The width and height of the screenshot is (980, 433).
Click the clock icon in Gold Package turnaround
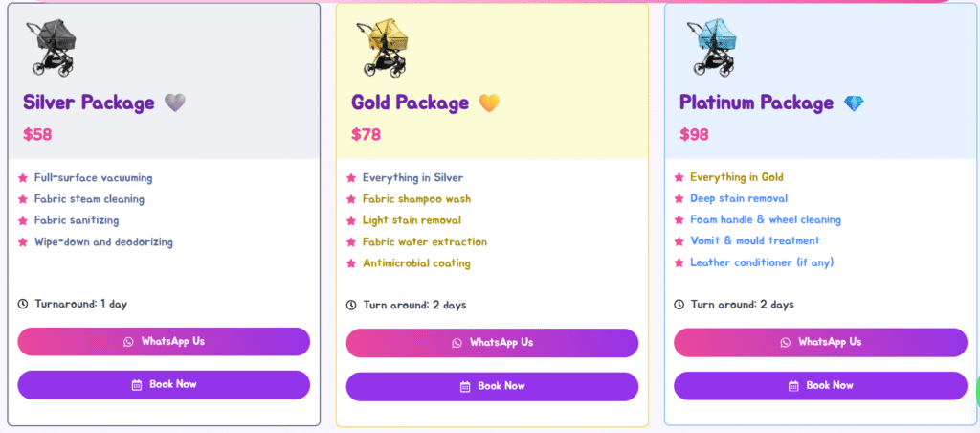pos(351,306)
